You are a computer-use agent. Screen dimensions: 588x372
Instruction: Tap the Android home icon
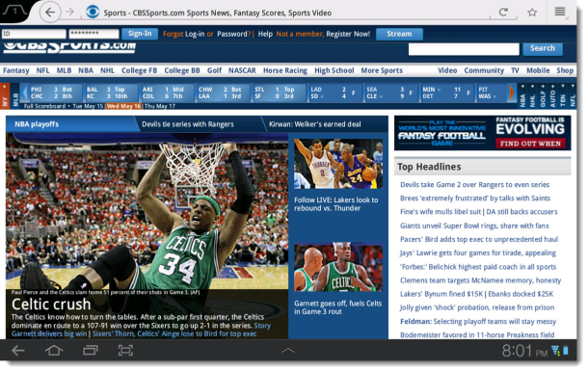coord(54,350)
